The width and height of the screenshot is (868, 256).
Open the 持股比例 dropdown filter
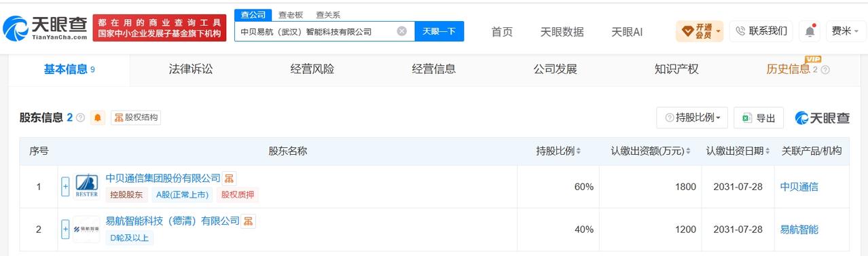point(692,117)
